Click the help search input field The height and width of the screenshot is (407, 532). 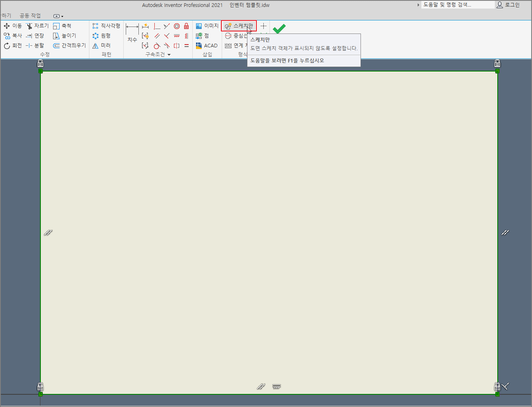[x=458, y=5]
